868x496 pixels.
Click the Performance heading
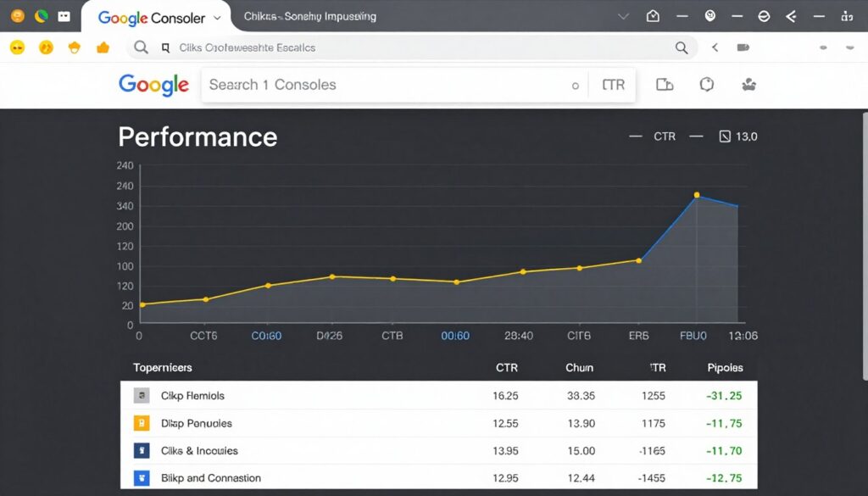coord(198,137)
